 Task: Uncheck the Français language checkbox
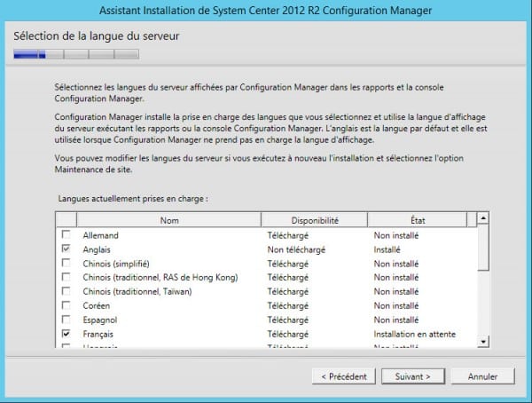(x=66, y=333)
